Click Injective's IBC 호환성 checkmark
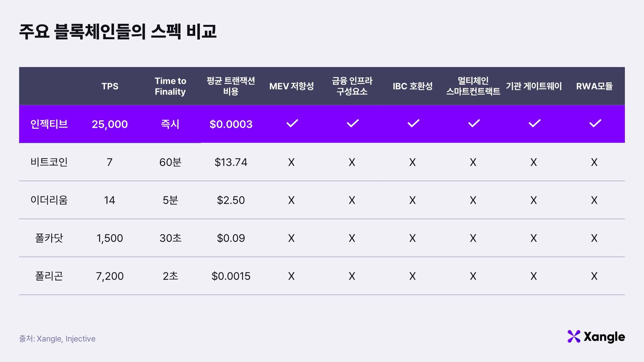This screenshot has height=362, width=644. [413, 123]
